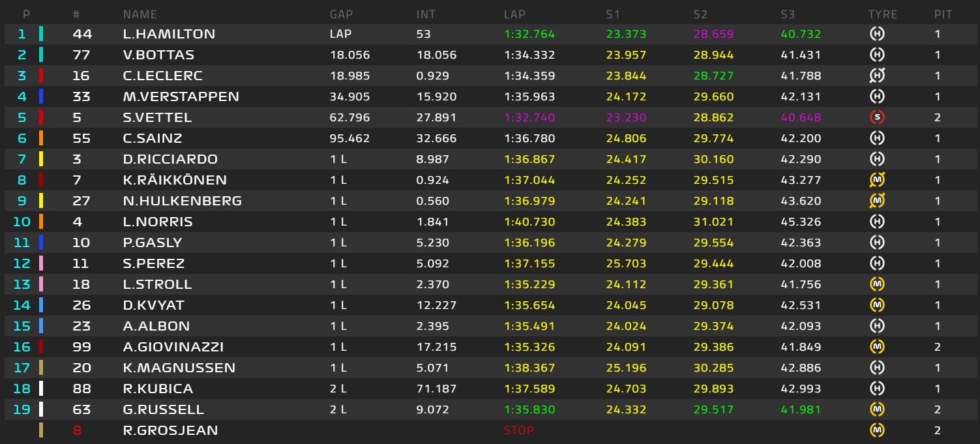Click Hulkenberg's medium tyre icon

[x=878, y=201]
